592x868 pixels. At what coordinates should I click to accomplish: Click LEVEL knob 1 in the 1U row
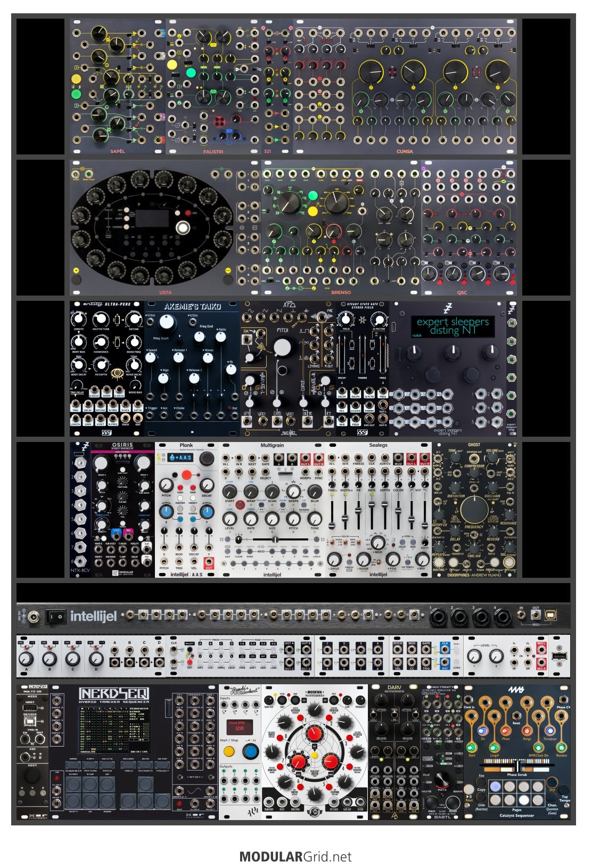tap(474, 657)
